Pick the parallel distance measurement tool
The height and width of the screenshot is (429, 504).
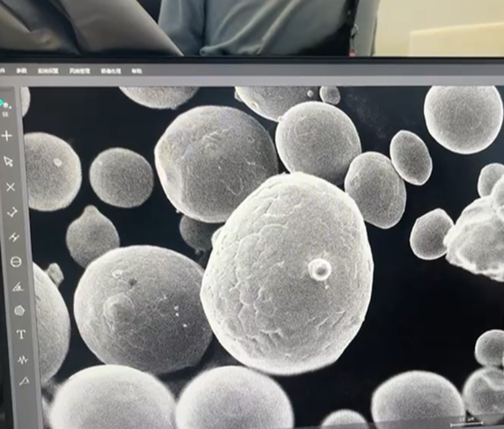(x=14, y=237)
